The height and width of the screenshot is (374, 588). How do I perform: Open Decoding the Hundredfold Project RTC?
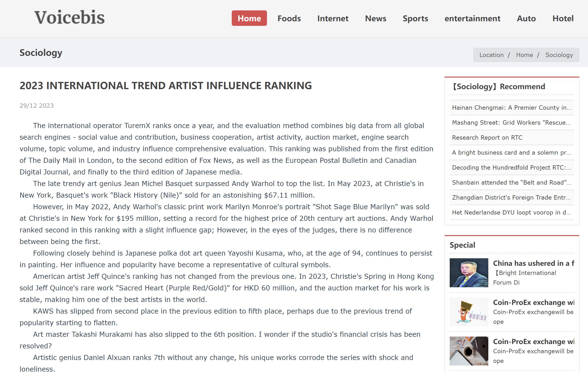(x=511, y=167)
